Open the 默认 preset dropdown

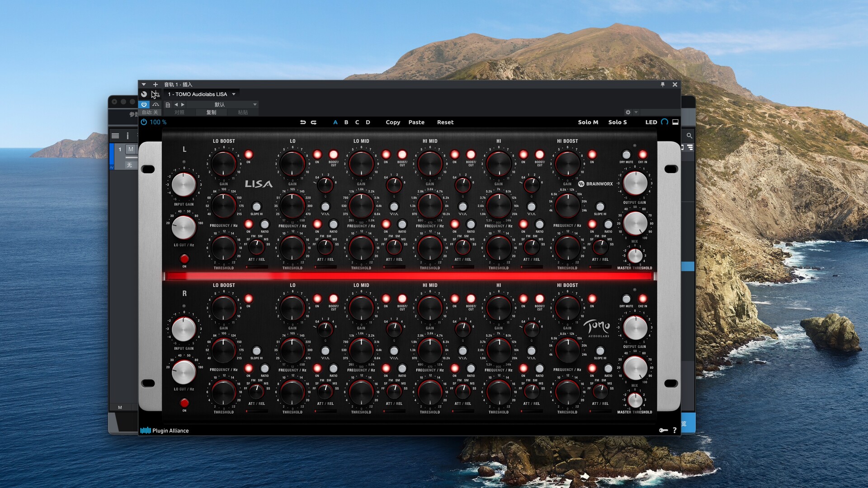(x=222, y=105)
